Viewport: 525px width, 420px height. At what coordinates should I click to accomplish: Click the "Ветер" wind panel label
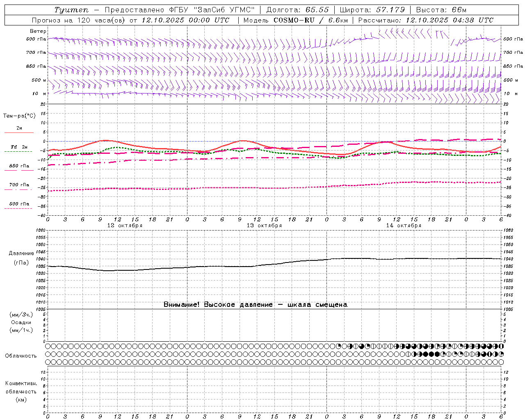[x=38, y=31]
